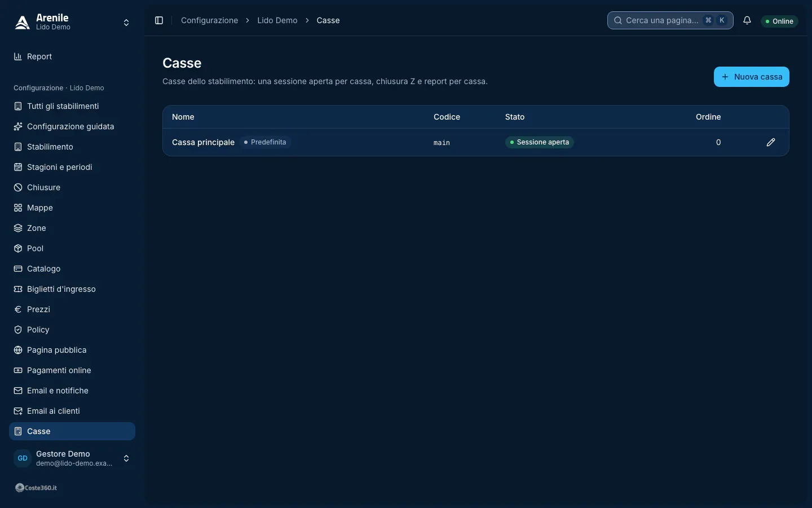Focus the Cerca una pagina search field
Screen dimensions: 812x508
coord(670,20)
